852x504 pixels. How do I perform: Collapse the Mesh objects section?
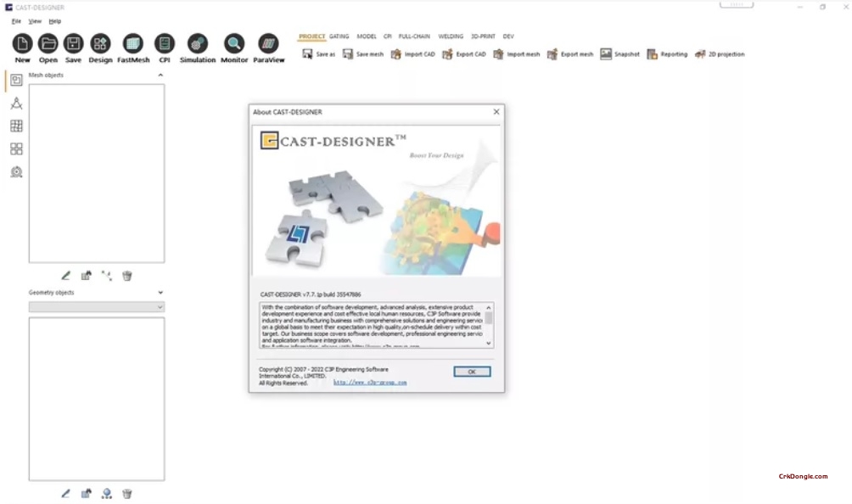tap(160, 75)
